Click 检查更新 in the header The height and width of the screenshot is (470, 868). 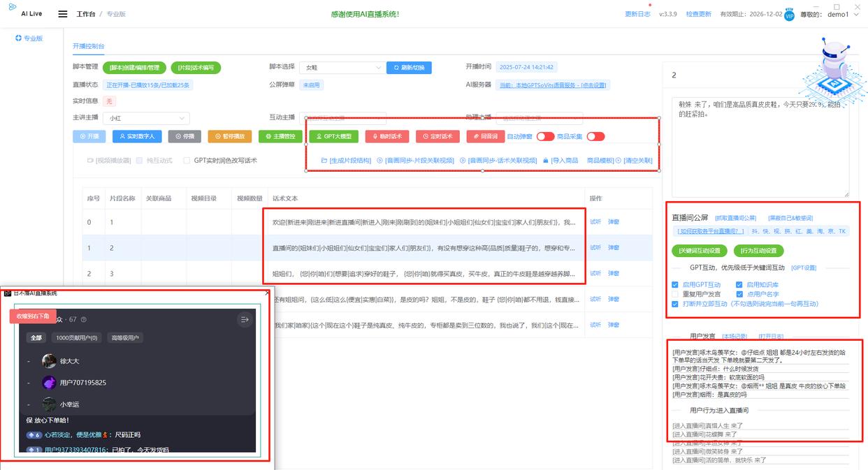pyautogui.click(x=698, y=14)
